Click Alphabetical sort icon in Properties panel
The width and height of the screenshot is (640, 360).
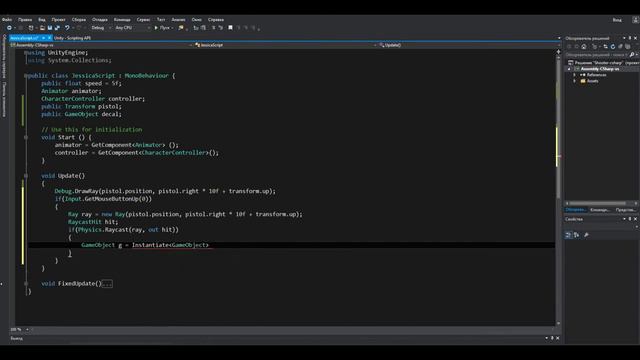[x=576, y=235]
